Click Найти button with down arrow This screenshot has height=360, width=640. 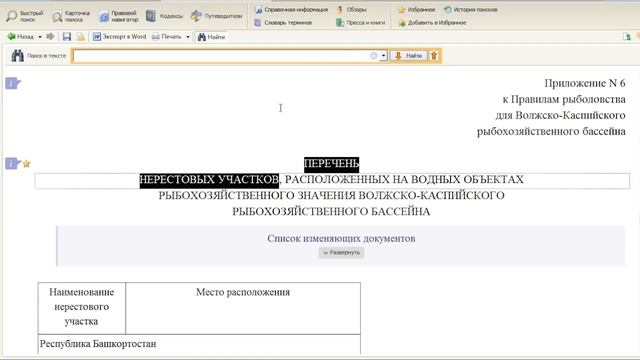409,56
